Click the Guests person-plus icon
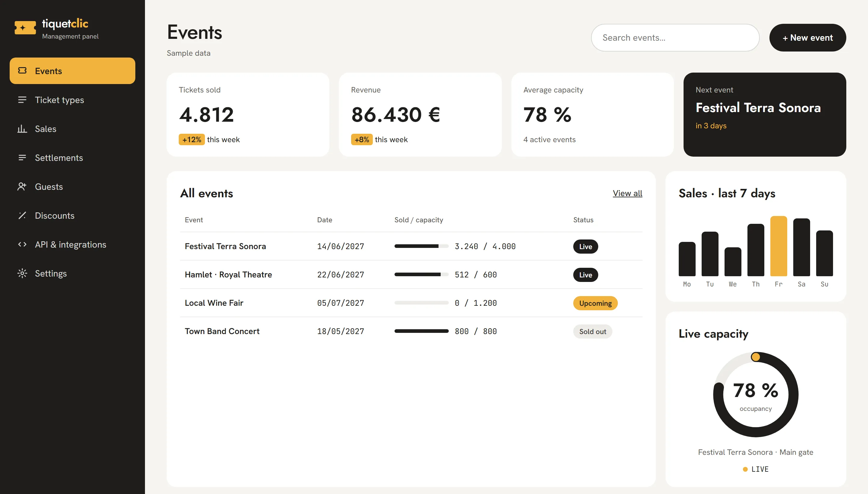The image size is (868, 494). point(22,186)
